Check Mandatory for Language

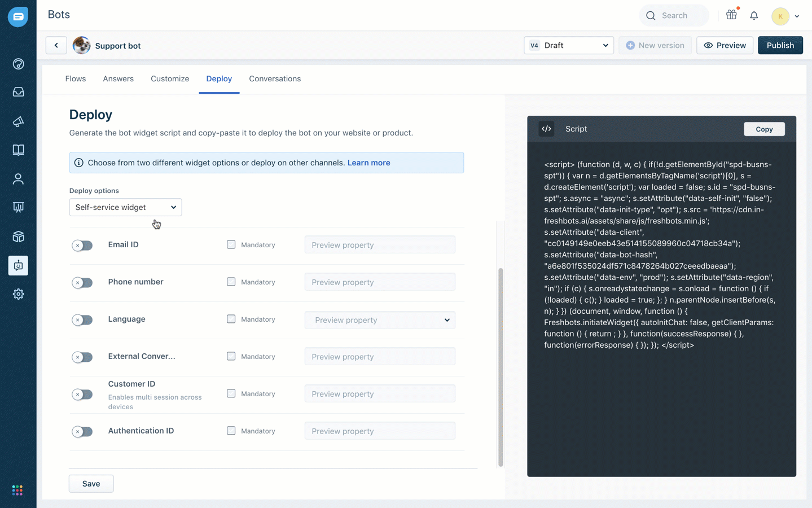231,319
